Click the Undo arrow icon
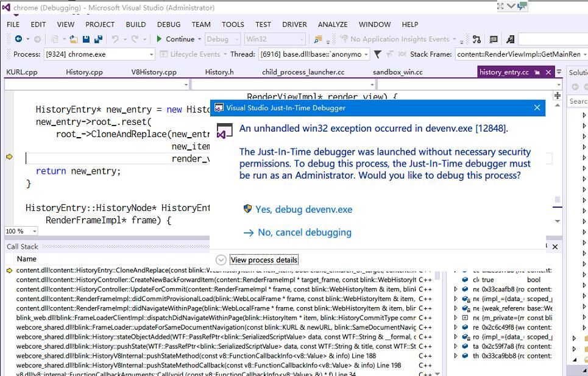This screenshot has width=588, height=376. tap(115, 39)
